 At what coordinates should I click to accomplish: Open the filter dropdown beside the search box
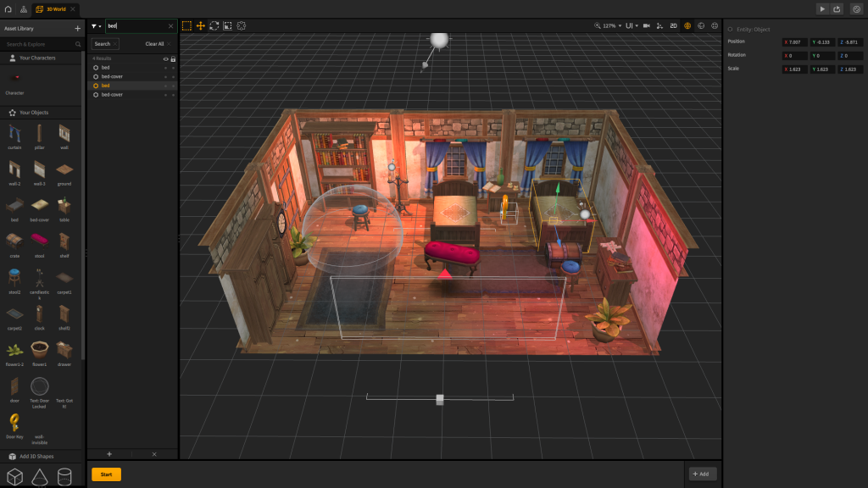pos(96,26)
